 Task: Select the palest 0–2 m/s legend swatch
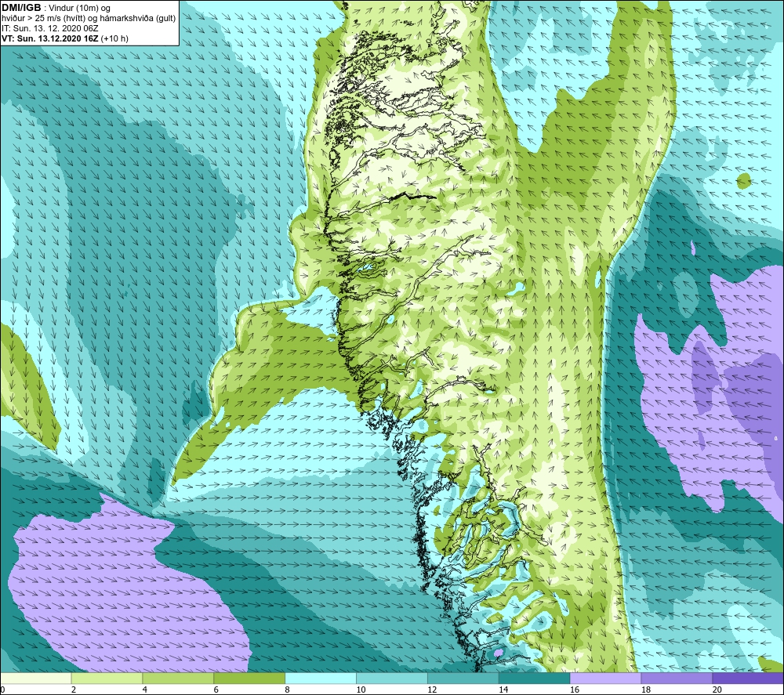36,678
